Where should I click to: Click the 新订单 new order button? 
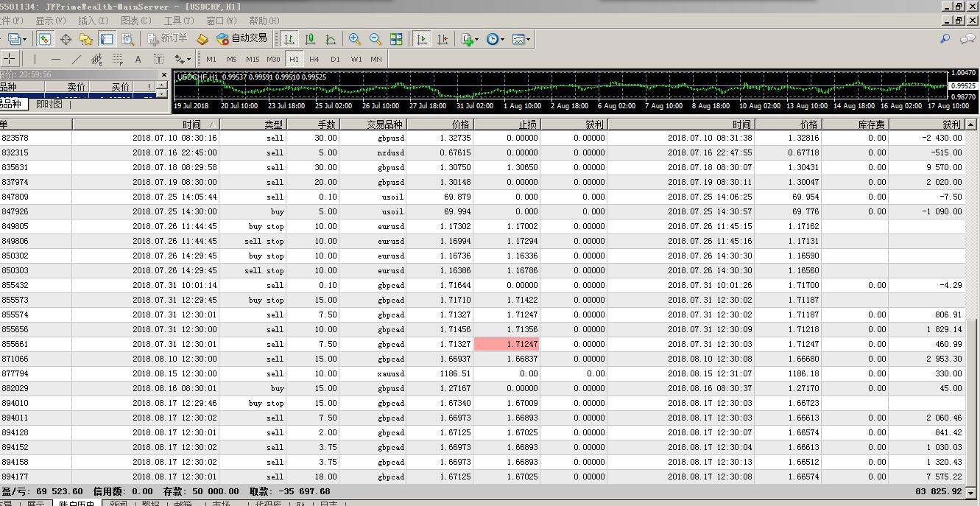tap(167, 39)
